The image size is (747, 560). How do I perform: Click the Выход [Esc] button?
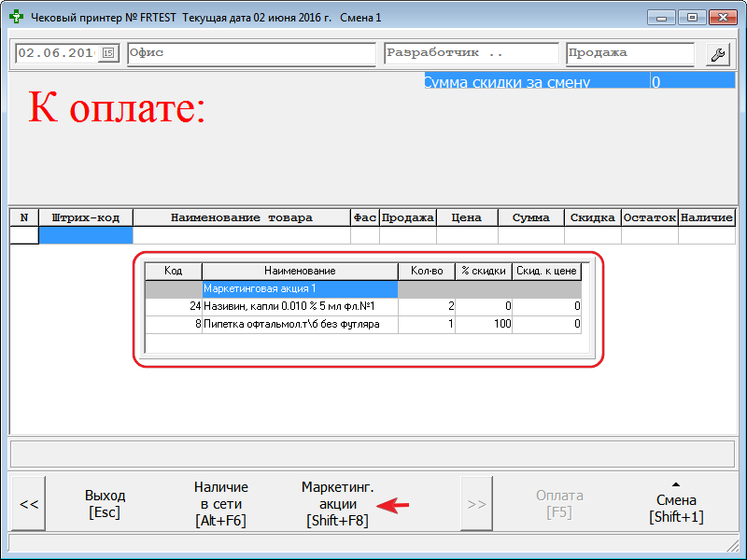(105, 504)
